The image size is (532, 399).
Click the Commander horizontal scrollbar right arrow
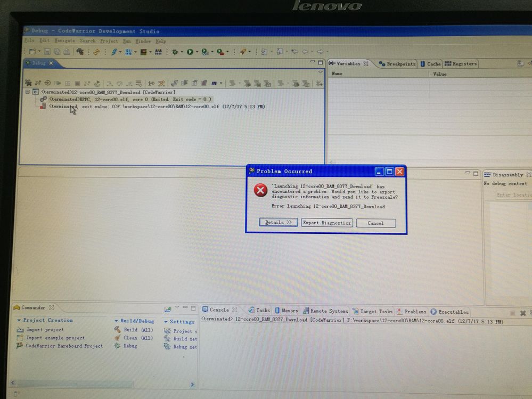192,385
